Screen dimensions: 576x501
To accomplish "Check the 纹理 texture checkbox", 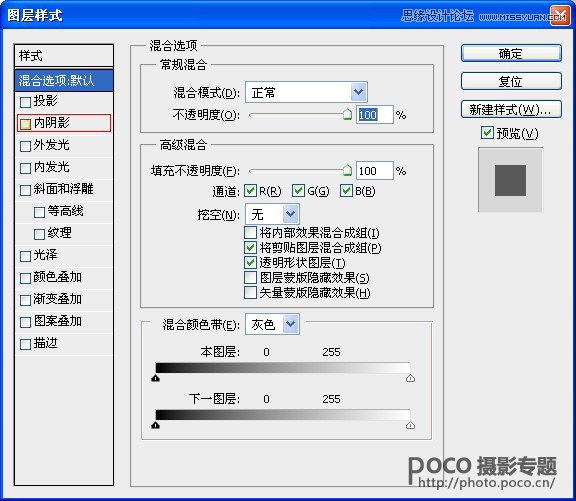I will click(39, 234).
